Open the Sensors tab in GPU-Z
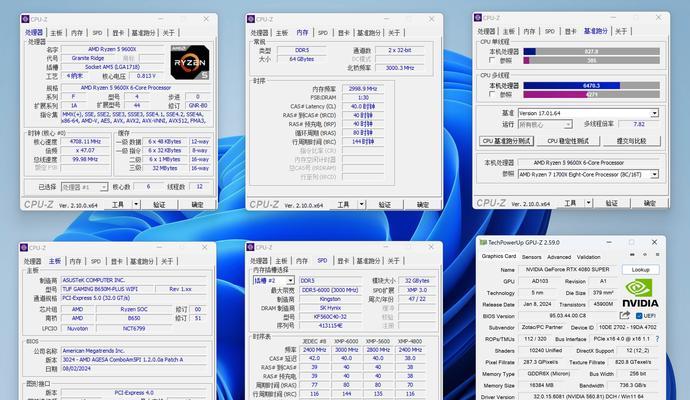The width and height of the screenshot is (690, 400). tap(531, 257)
